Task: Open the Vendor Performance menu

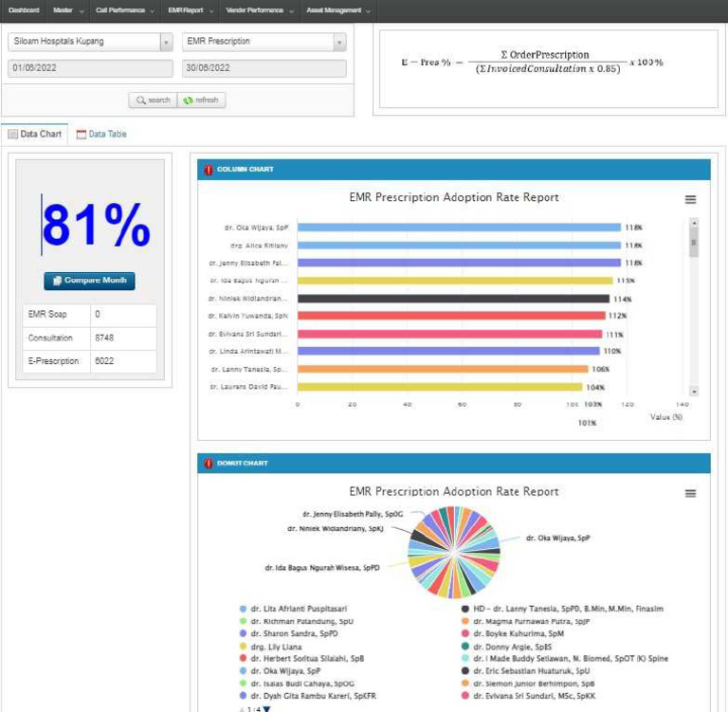Action: [x=259, y=10]
